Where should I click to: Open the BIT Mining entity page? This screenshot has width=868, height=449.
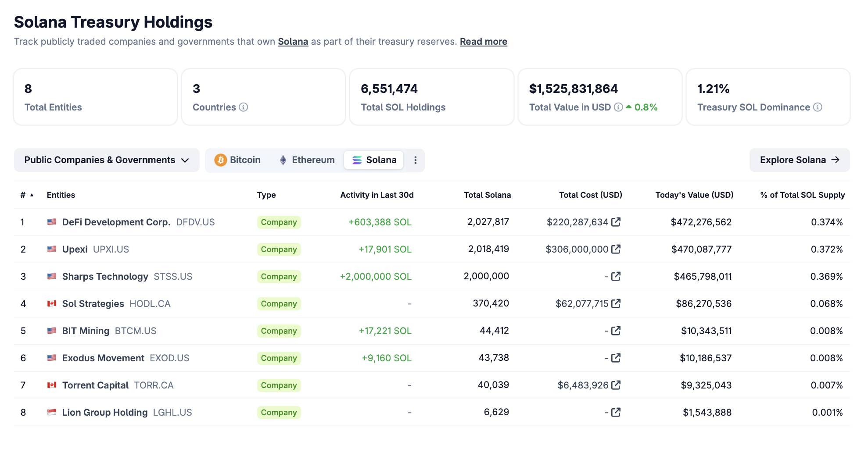coord(86,331)
